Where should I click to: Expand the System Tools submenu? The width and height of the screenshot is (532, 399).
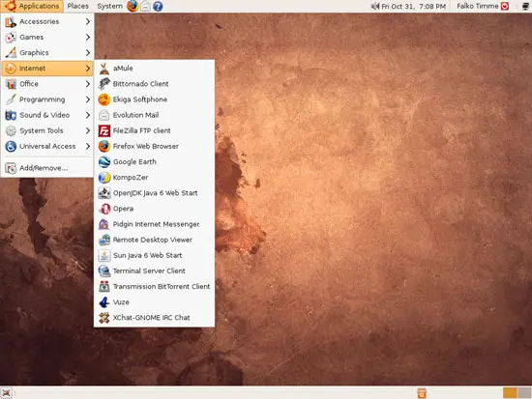click(x=47, y=130)
